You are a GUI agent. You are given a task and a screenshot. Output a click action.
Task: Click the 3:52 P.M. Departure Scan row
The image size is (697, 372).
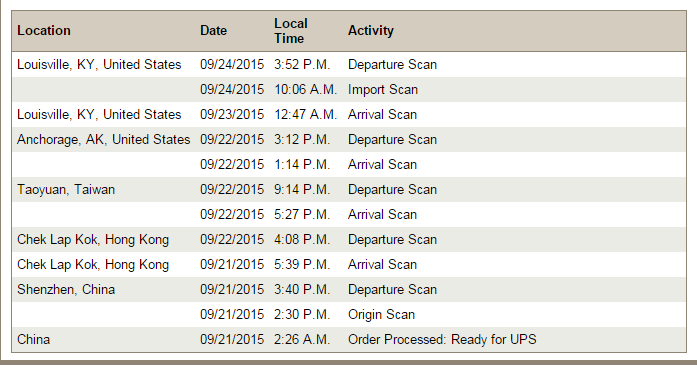coord(349,65)
